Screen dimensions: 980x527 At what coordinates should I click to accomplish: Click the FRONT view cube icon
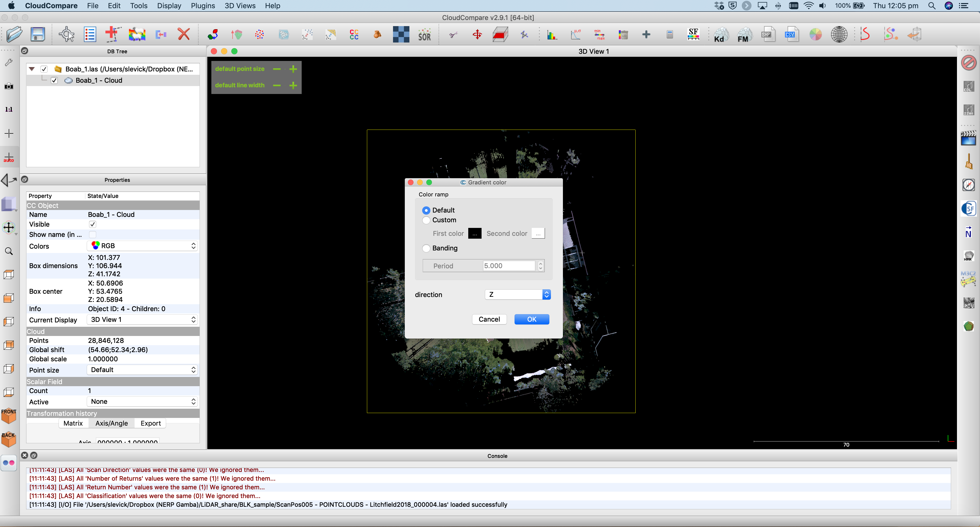9,416
